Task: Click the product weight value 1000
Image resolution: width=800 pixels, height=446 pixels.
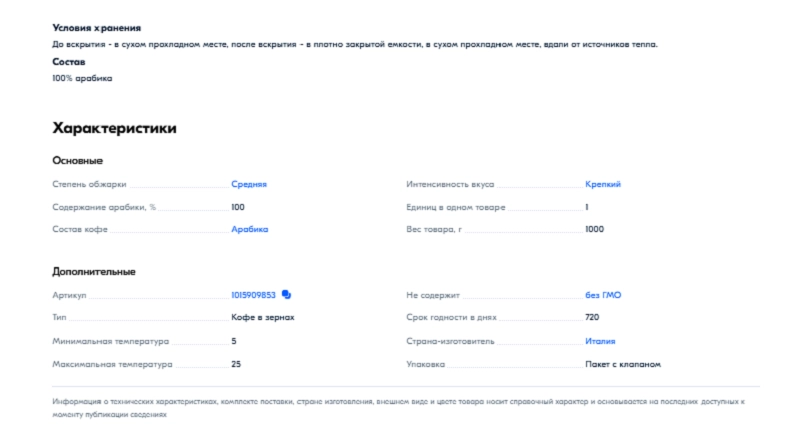Action: point(594,229)
